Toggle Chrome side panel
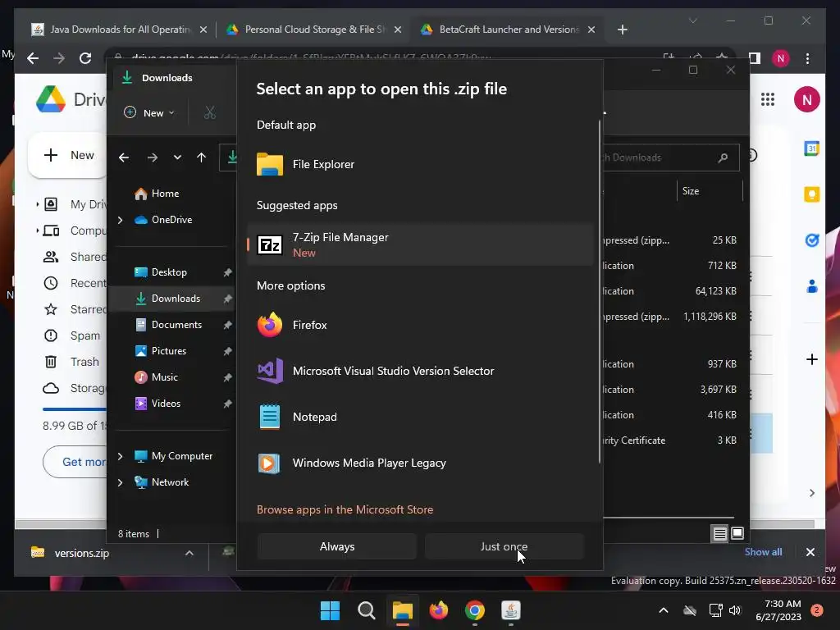The height and width of the screenshot is (630, 840). coord(755,58)
